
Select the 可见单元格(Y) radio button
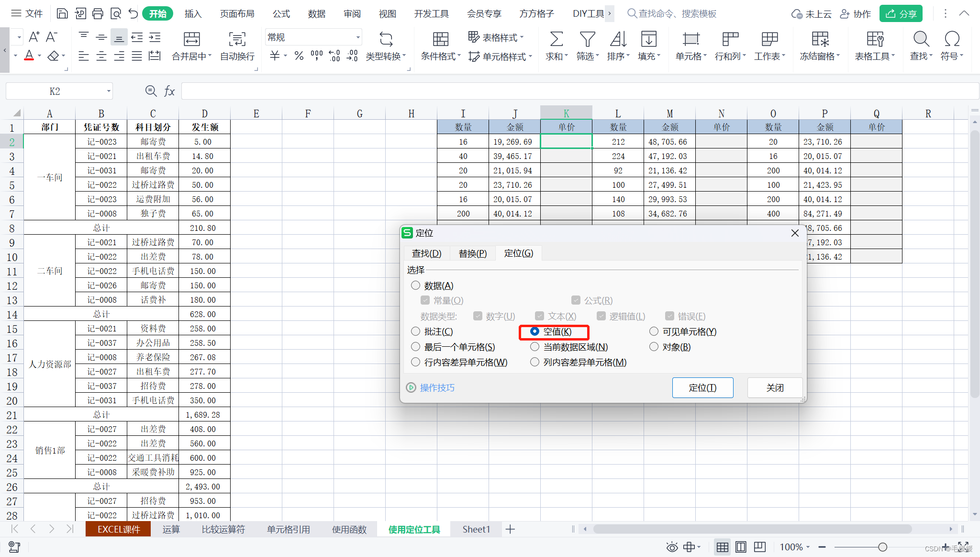tap(654, 331)
